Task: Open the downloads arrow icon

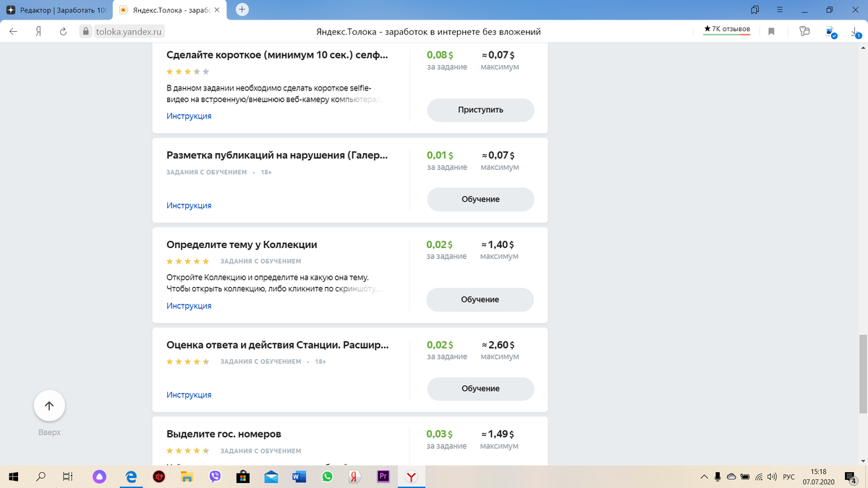Action: pyautogui.click(x=856, y=31)
